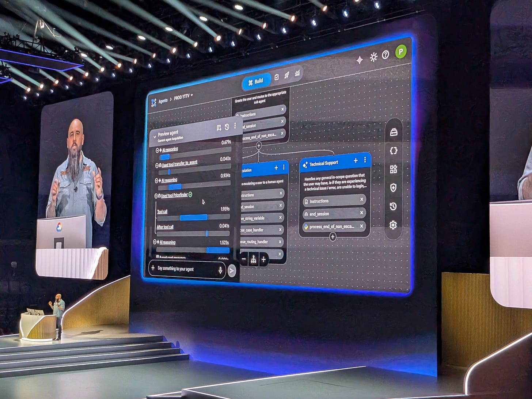This screenshot has width=532, height=399.
Task: Open the Technical Support node three-dot menu
Action: tap(365, 160)
